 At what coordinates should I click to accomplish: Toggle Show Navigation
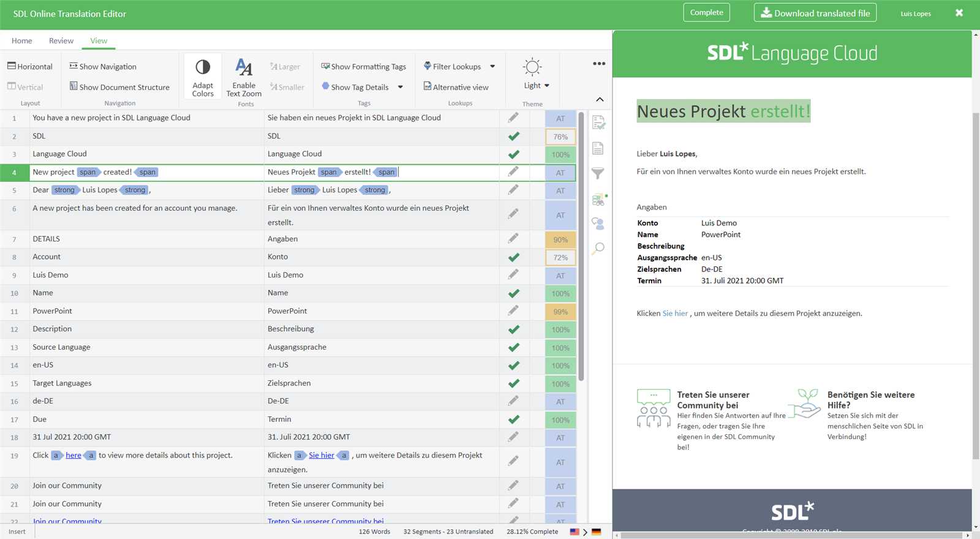tap(103, 66)
